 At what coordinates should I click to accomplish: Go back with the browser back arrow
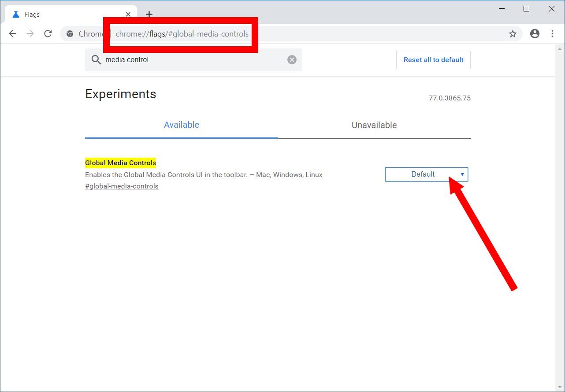(x=12, y=33)
